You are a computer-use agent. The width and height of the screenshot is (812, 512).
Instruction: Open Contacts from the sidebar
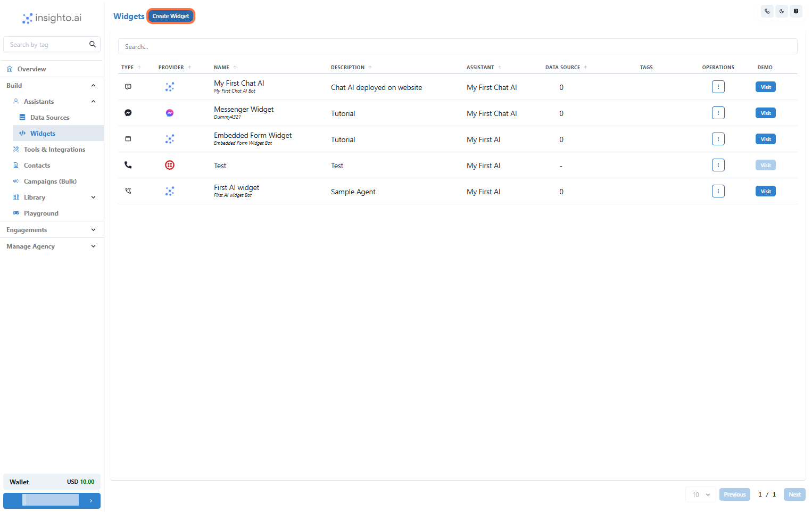(x=37, y=165)
